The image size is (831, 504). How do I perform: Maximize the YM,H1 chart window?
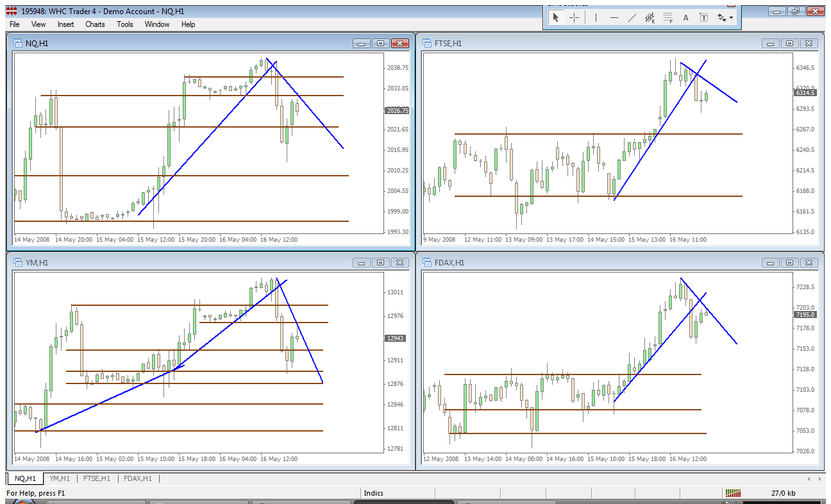[381, 262]
